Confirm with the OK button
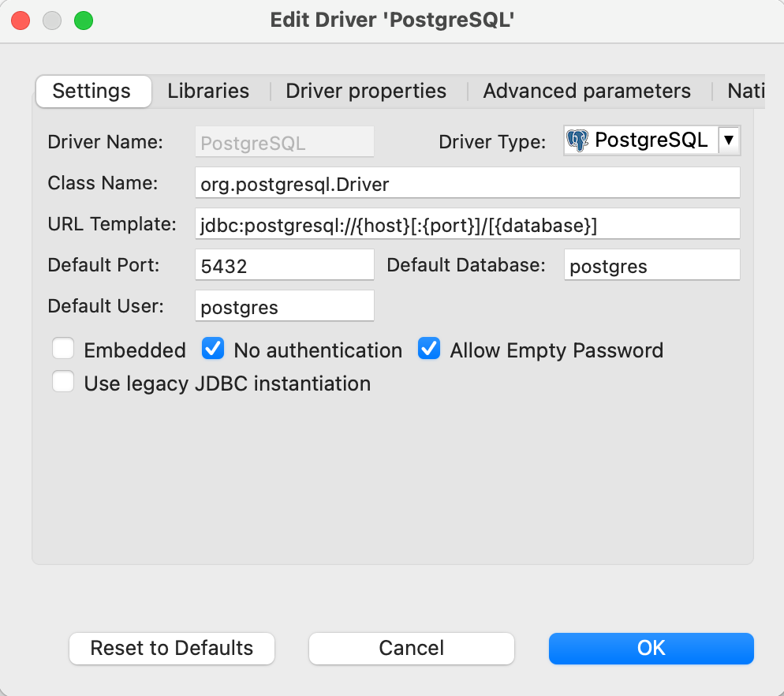Image resolution: width=784 pixels, height=696 pixels. (651, 649)
